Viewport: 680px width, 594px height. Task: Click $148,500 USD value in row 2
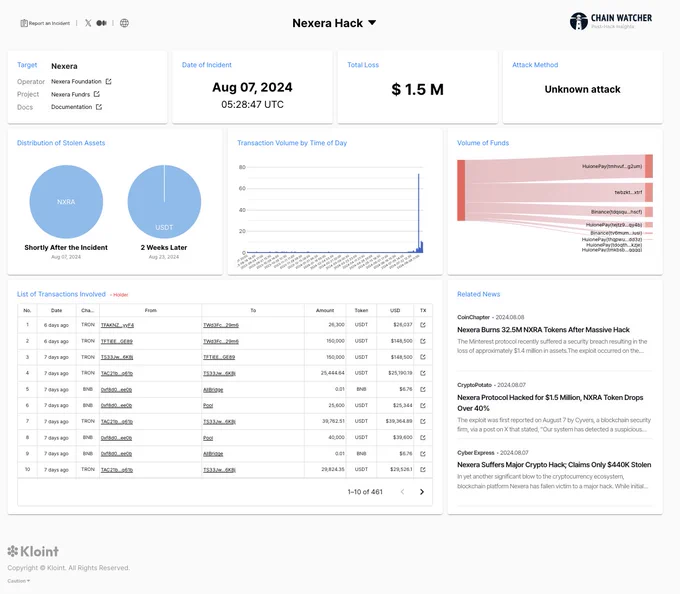pyautogui.click(x=402, y=341)
